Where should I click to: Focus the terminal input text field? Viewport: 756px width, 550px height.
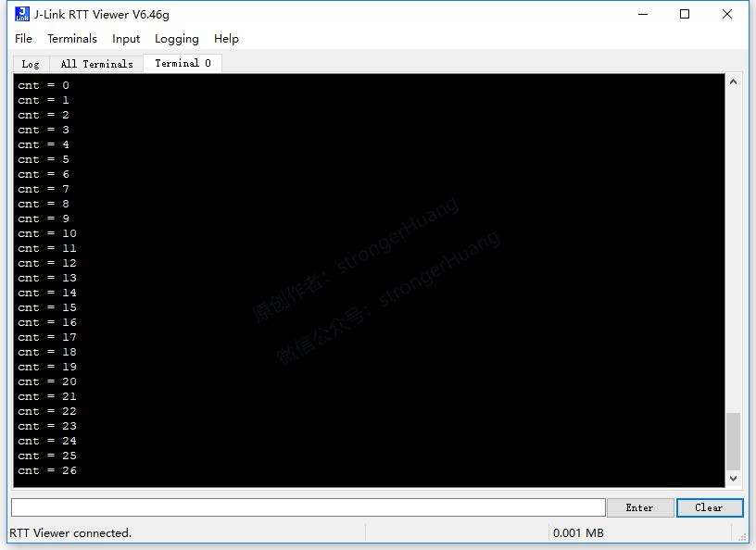click(309, 507)
